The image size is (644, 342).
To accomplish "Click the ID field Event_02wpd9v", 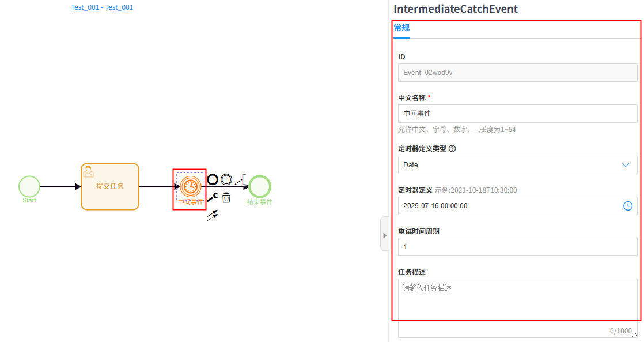I will click(517, 73).
